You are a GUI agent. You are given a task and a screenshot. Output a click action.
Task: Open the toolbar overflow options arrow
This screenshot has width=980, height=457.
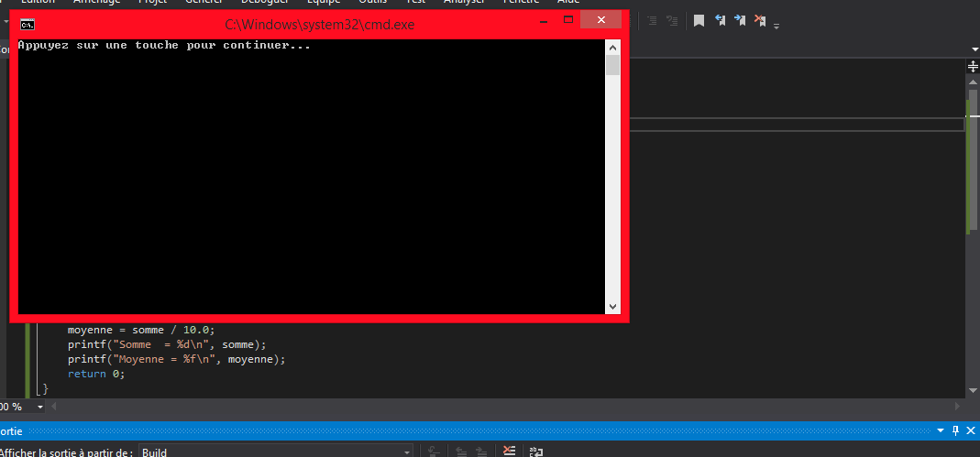coord(776,27)
